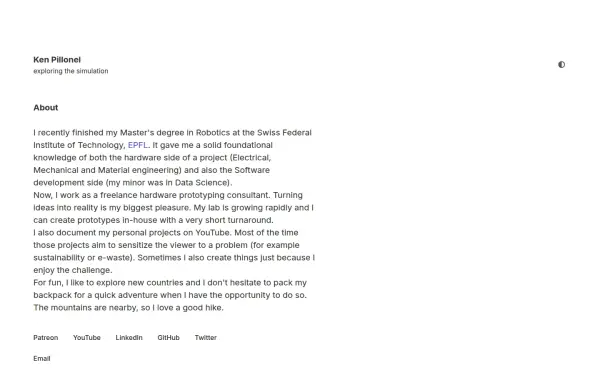
Task: Click the "Data Science" text in the paragraph
Action: coord(202,183)
